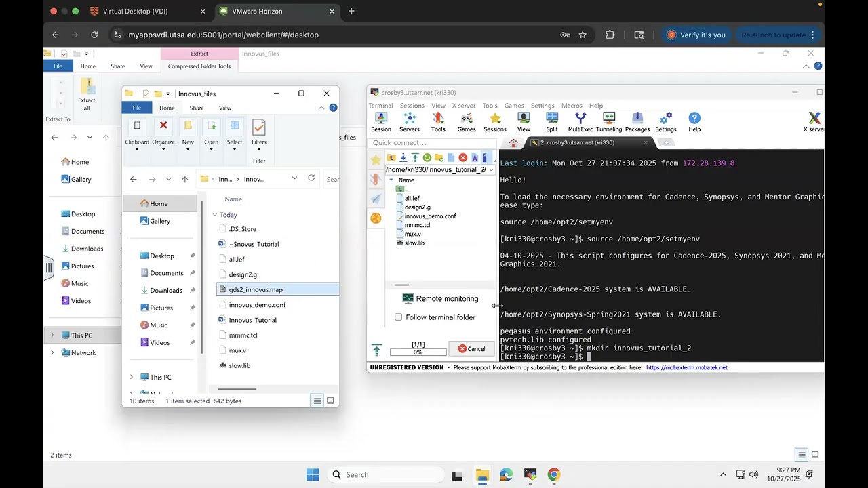The image size is (868, 488).
Task: Click the Windows Start button
Action: [x=313, y=474]
